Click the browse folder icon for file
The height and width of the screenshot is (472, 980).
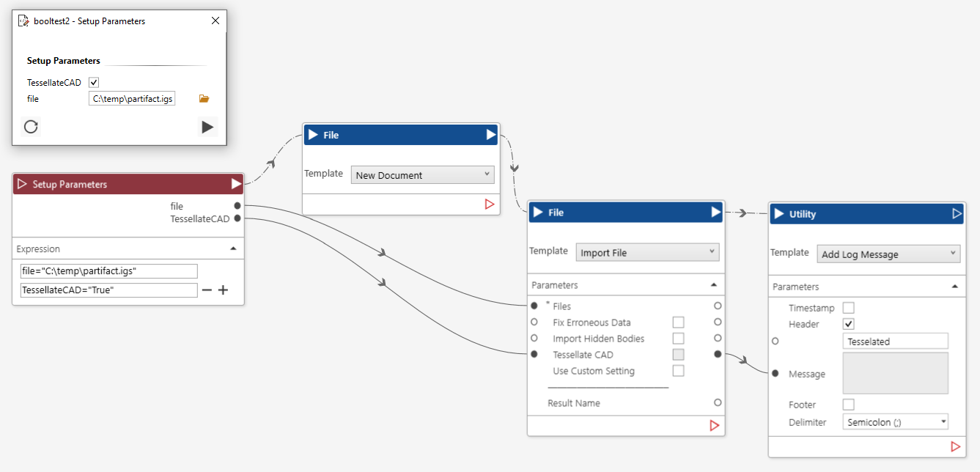205,99
